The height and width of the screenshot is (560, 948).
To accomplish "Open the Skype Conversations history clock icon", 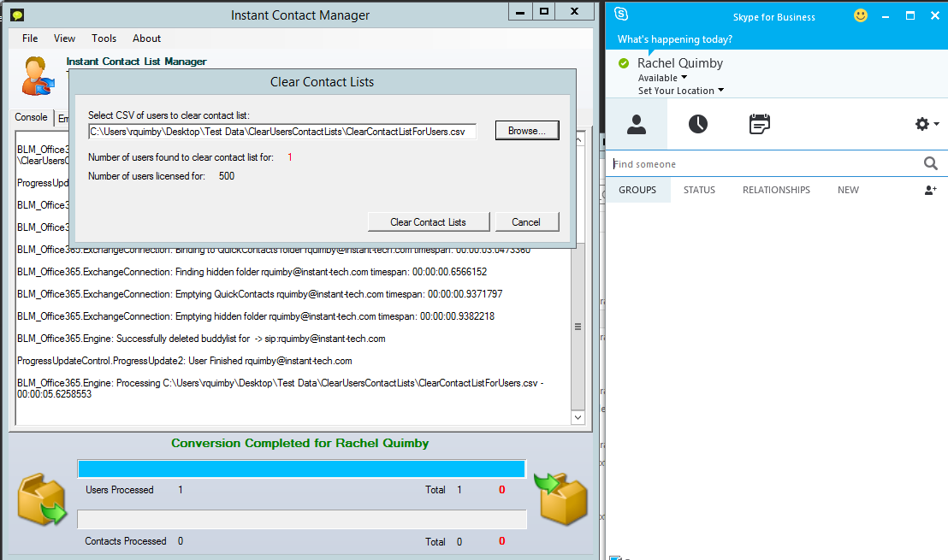I will click(x=697, y=125).
